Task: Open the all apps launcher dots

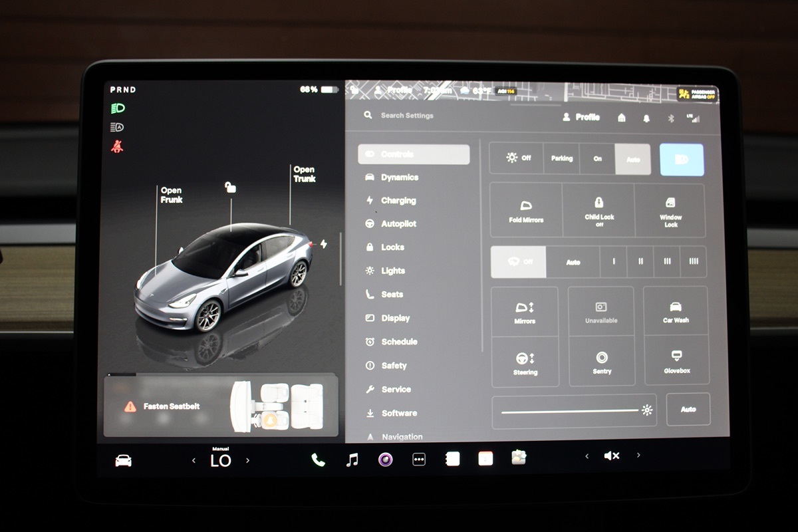Action: point(419,460)
